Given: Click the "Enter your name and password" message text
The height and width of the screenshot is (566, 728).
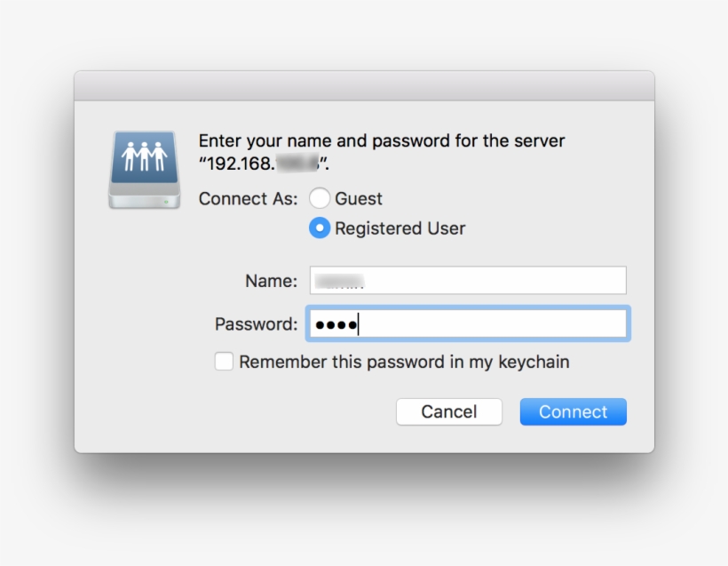Looking at the screenshot, I should (381, 140).
